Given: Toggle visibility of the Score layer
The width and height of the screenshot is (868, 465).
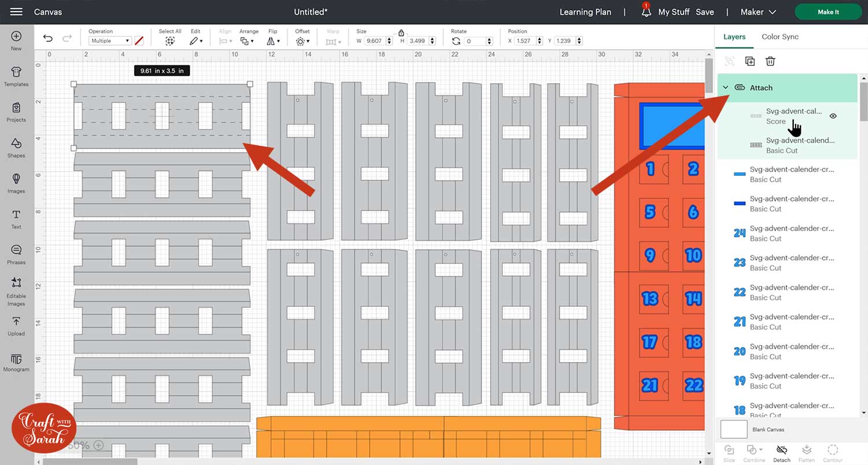Looking at the screenshot, I should tap(833, 116).
